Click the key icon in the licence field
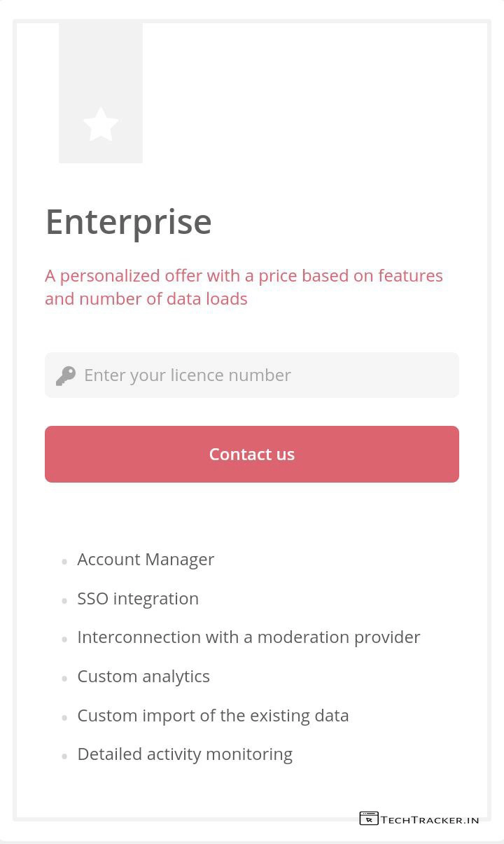 point(66,375)
